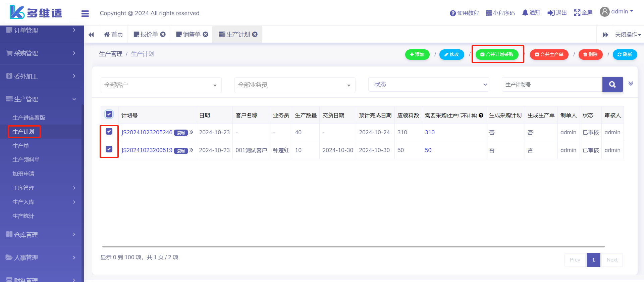The height and width of the screenshot is (282, 644).
Task: Click the red 合并生产单 button
Action: pos(549,54)
